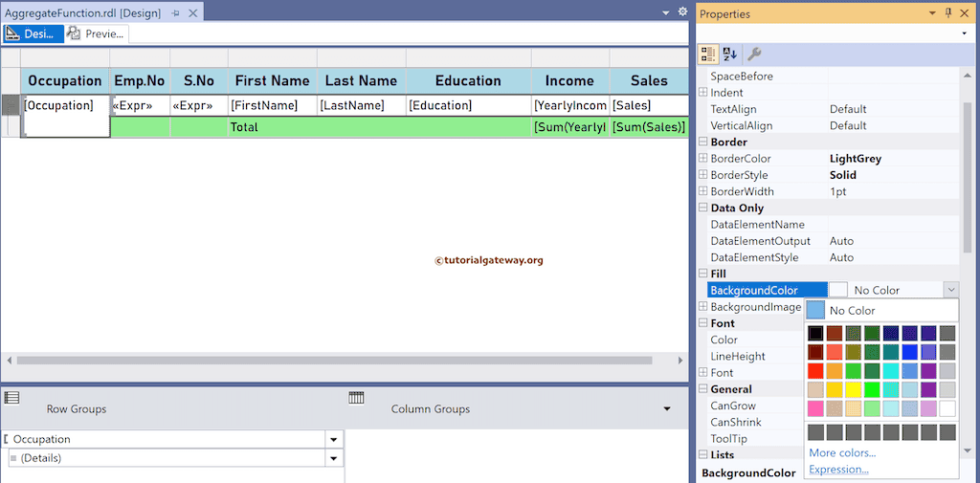Pick the pure blue color swatch
Screen dimensions: 980x483
(x=910, y=352)
